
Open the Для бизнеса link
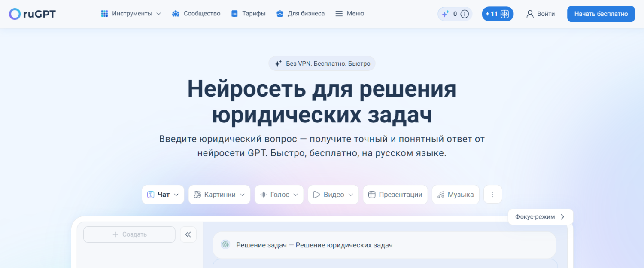pyautogui.click(x=300, y=14)
